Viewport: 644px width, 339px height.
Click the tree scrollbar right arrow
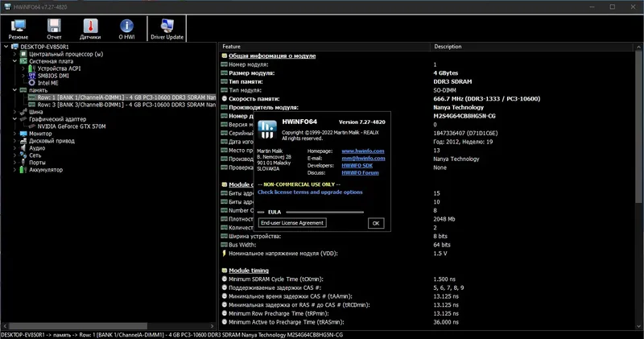click(212, 326)
